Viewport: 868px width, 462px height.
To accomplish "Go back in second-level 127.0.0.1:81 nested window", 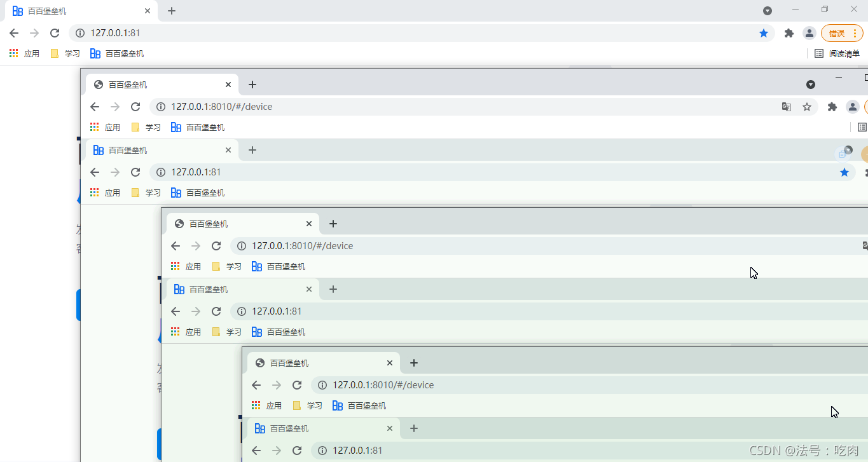I will tap(95, 172).
